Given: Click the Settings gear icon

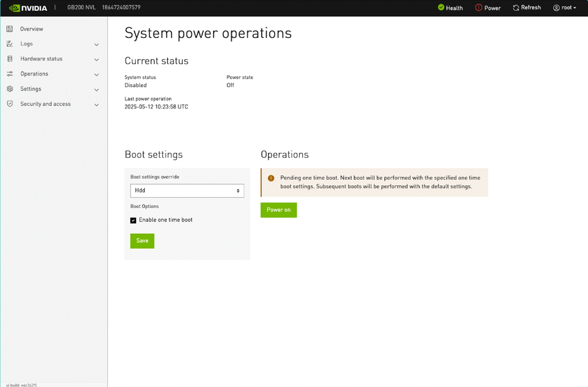Looking at the screenshot, I should (10, 89).
